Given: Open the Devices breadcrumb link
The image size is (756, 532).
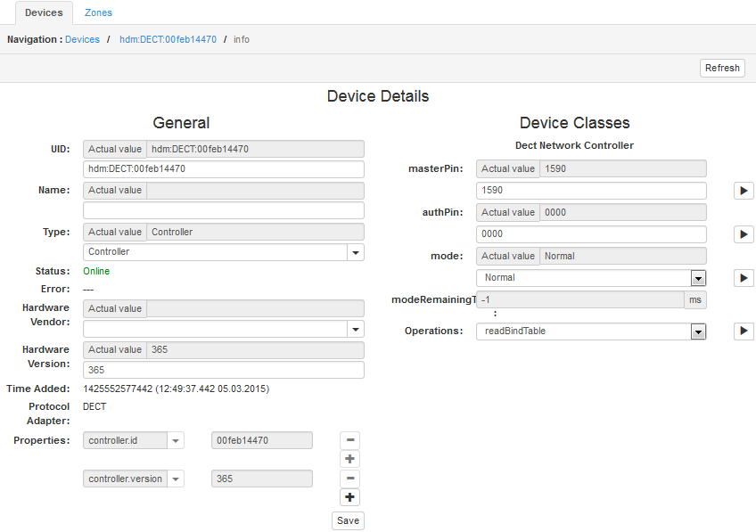Looking at the screenshot, I should (82, 39).
